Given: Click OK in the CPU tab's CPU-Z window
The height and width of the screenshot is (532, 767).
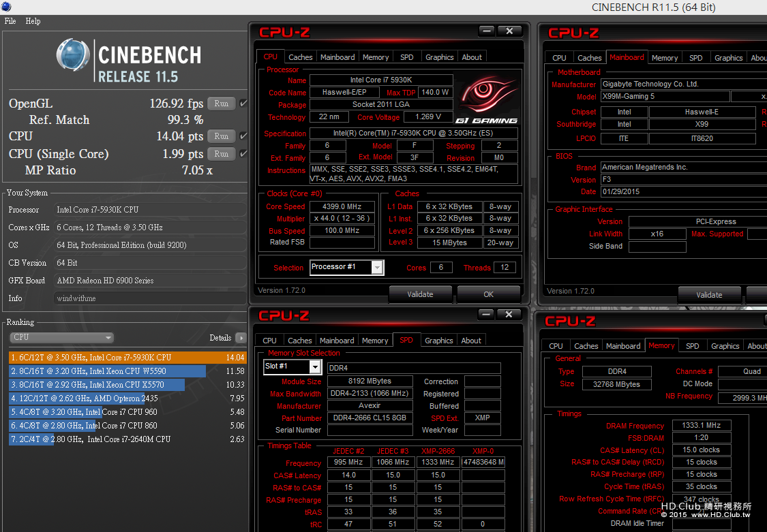Looking at the screenshot, I should (488, 294).
